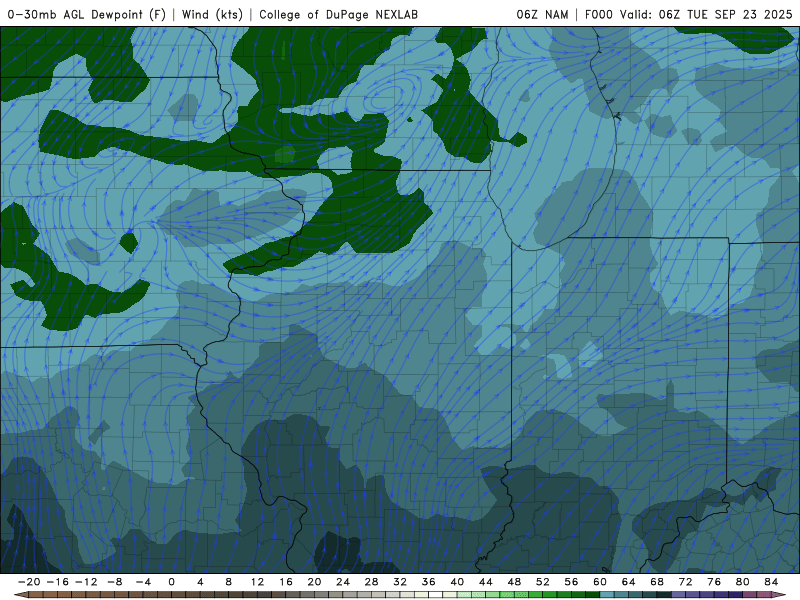The width and height of the screenshot is (800, 600).
Task: Click the "Valid: 06Z TUE SEP 23 2025" text
Action: (x=706, y=14)
